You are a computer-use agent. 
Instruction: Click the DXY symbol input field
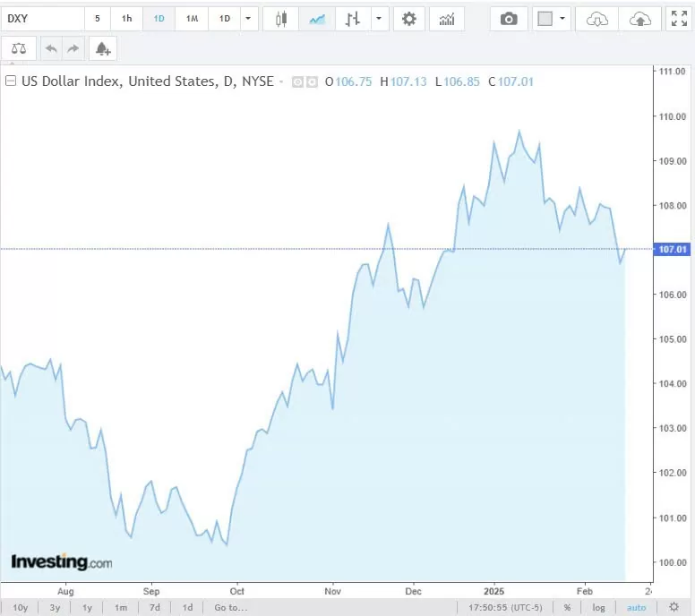(x=43, y=19)
